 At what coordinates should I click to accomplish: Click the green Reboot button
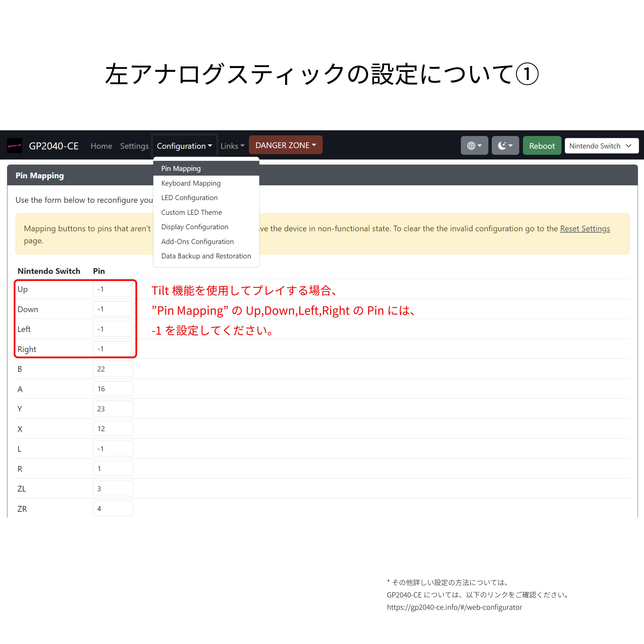[542, 146]
